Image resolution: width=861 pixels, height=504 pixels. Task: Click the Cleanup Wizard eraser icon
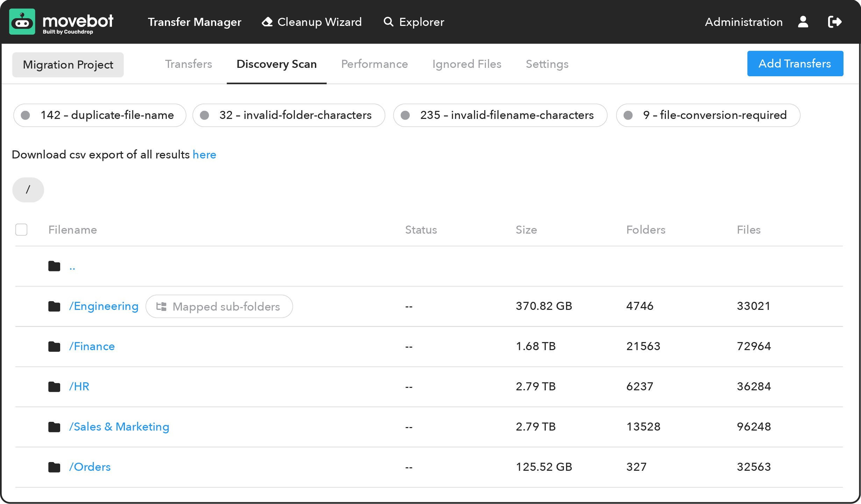267,22
